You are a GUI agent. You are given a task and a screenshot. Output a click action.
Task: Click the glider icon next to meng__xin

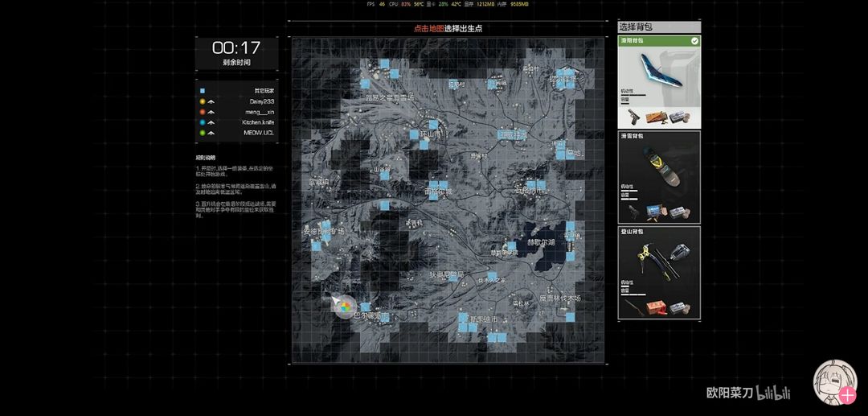coord(211,112)
